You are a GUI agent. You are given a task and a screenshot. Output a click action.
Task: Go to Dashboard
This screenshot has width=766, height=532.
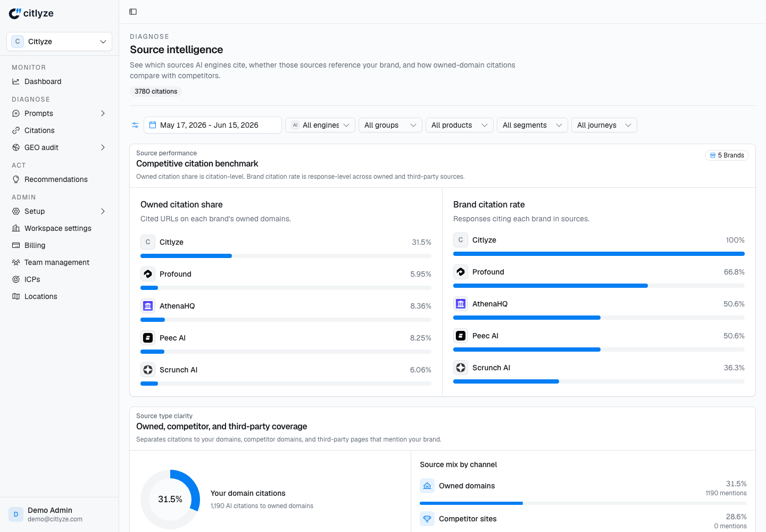[x=60, y=81]
